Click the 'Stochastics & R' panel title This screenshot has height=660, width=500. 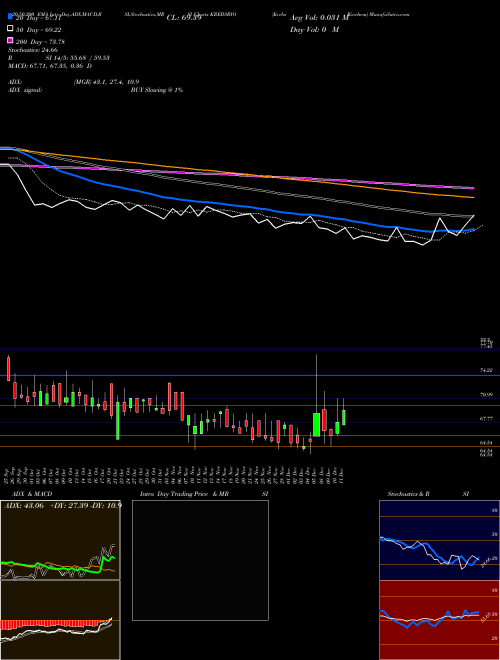(408, 494)
